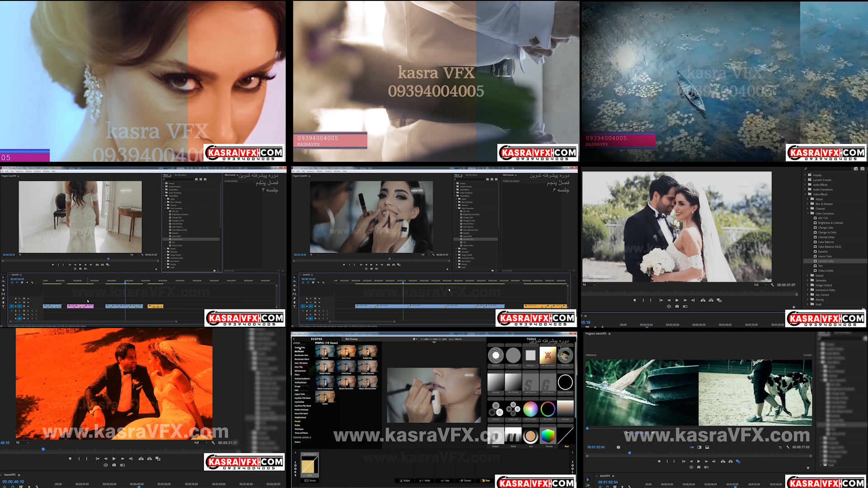Collapse the Color Correction effects folder

[x=808, y=213]
